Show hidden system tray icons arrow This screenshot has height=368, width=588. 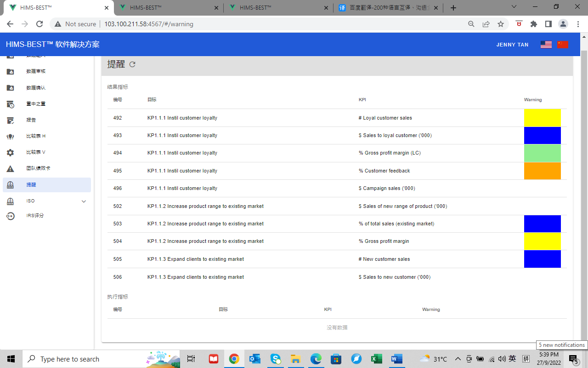[x=458, y=359]
